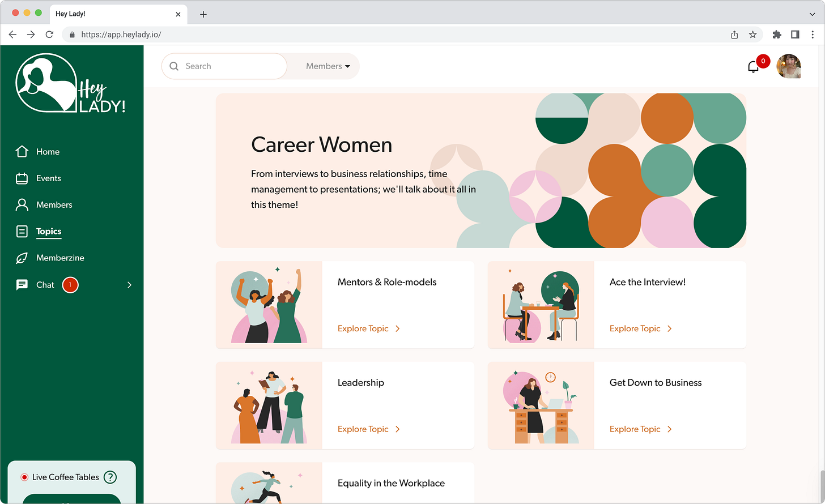
Task: Click the Events calendar icon
Action: 22,178
